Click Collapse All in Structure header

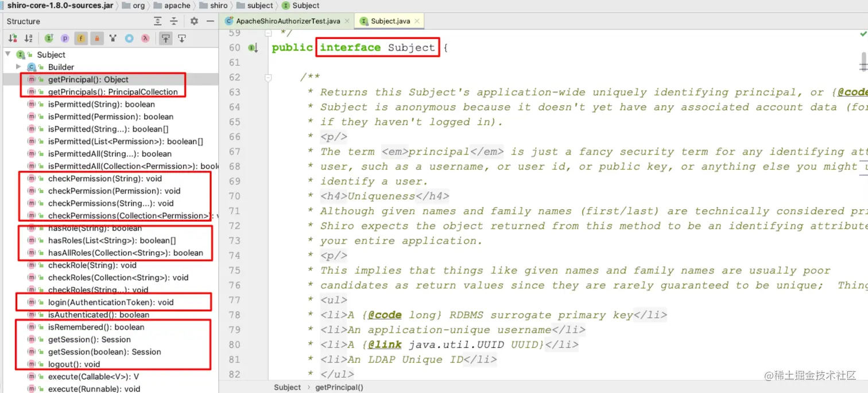(173, 21)
